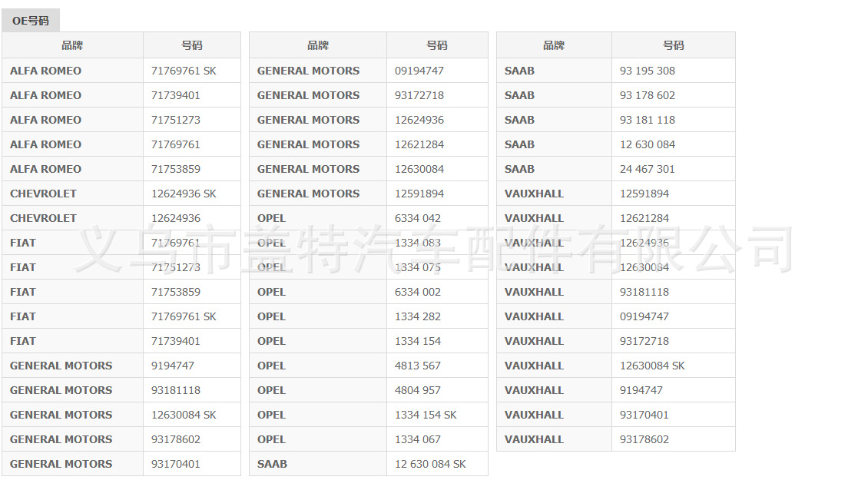Image resolution: width=868 pixels, height=480 pixels.
Task: Select ALFA ROMEO number 71769761 SK
Action: pos(184,71)
